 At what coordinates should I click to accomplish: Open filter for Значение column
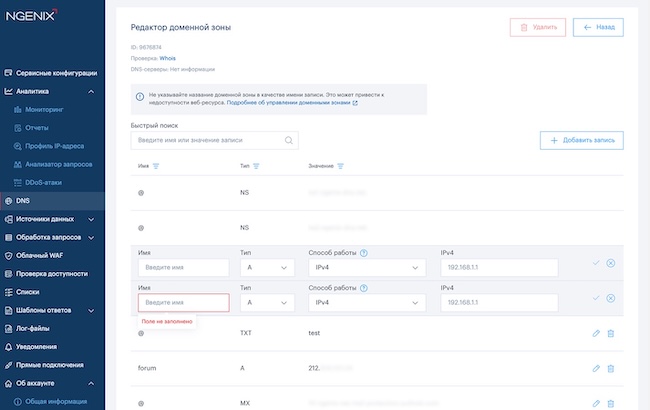click(x=341, y=166)
